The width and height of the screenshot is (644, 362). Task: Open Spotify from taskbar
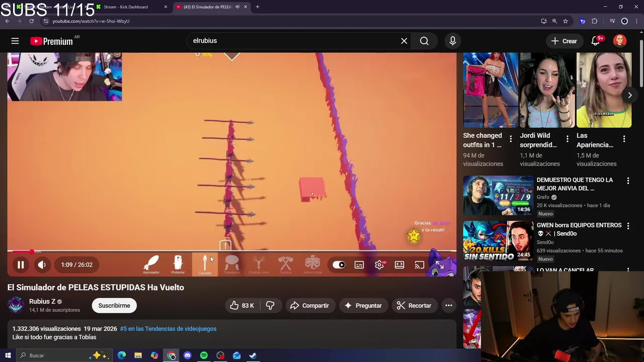pyautogui.click(x=204, y=355)
